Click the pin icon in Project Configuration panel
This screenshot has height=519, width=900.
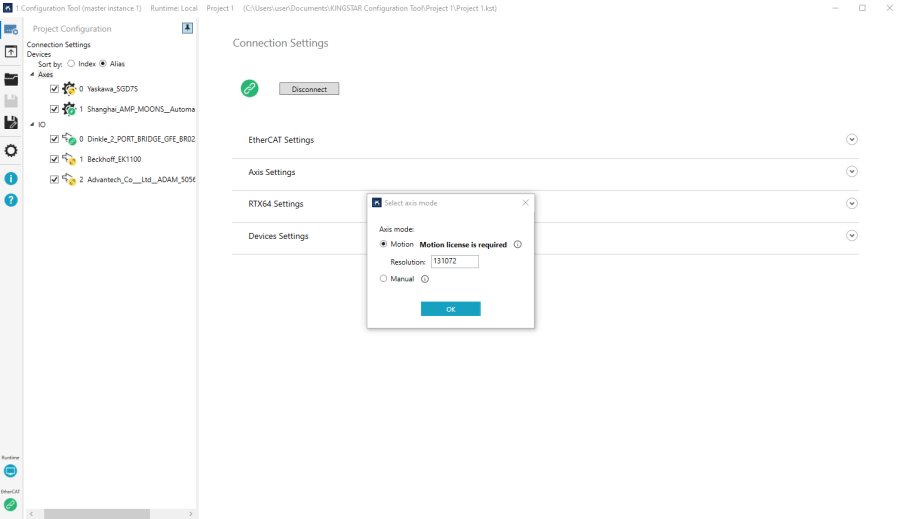pos(187,28)
